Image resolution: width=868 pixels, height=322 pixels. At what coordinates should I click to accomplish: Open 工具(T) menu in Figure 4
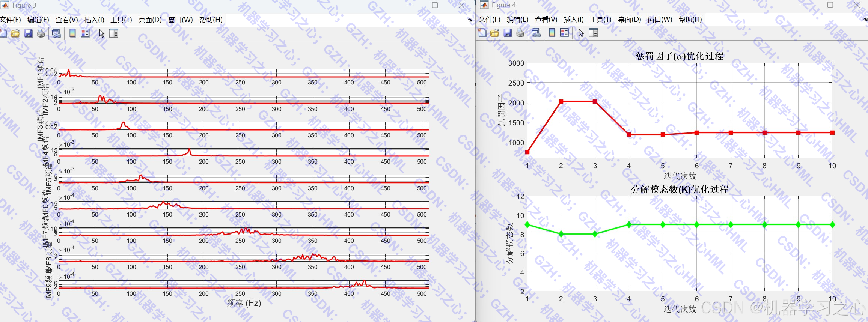pyautogui.click(x=601, y=19)
